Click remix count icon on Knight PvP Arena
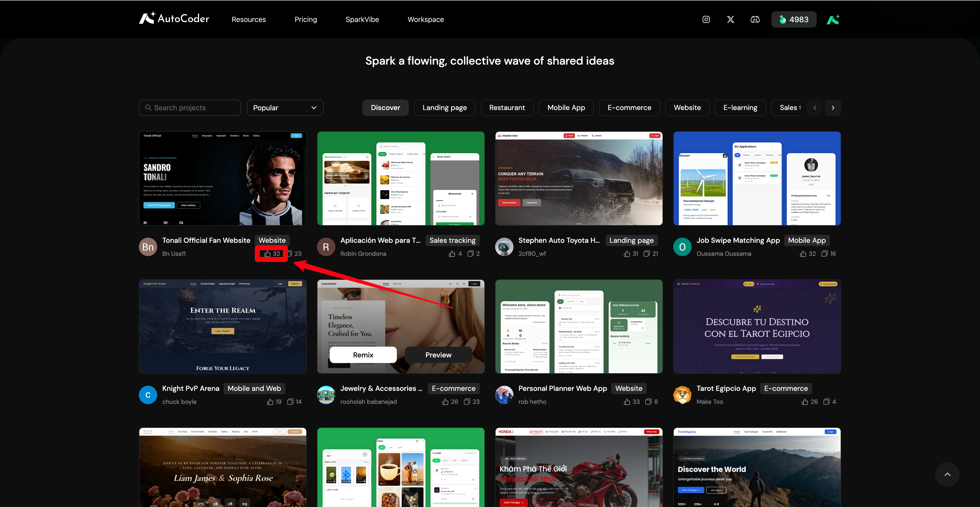 290,402
